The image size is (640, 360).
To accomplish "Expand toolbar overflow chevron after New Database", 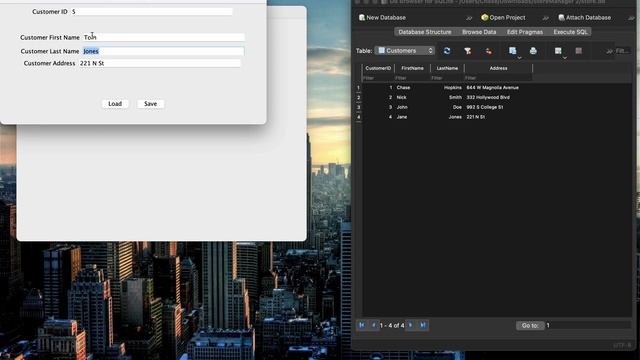I will pos(469,18).
